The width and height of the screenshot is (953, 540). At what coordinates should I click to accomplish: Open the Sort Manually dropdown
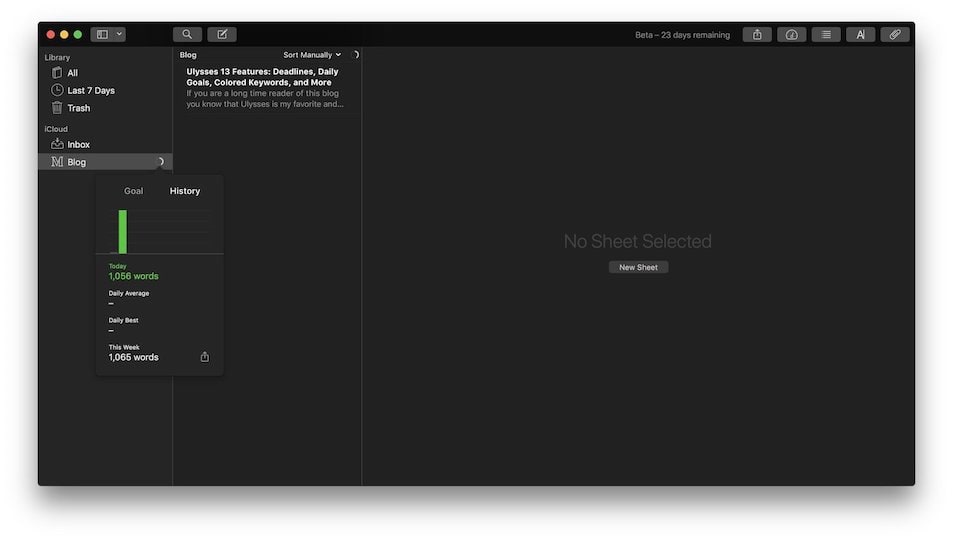[x=311, y=55]
